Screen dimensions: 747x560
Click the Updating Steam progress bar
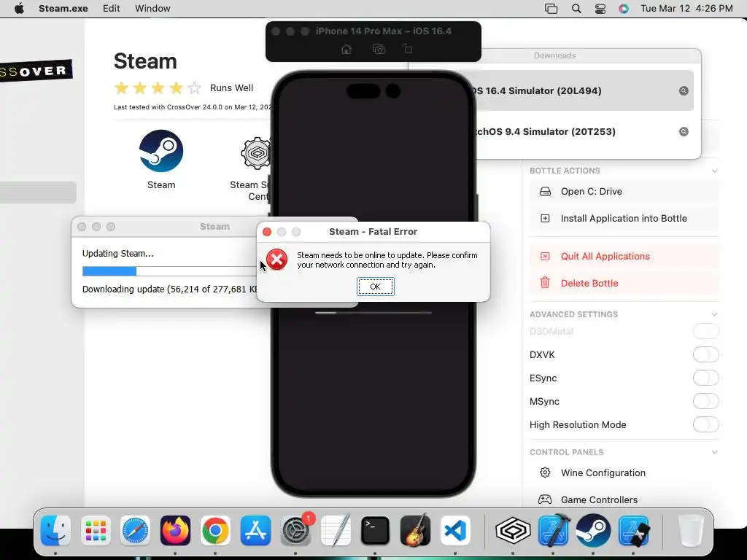[169, 271]
